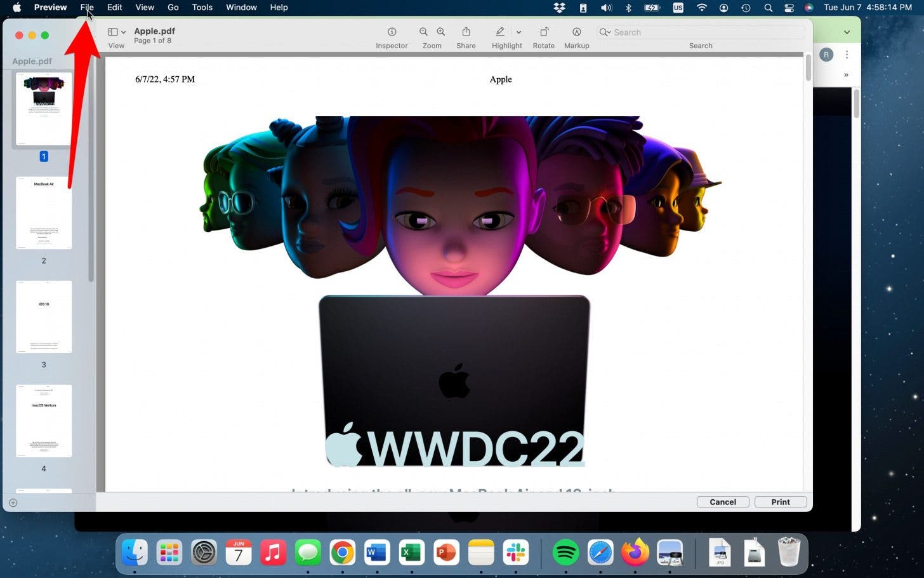Show the Markup toolbar
This screenshot has width=924, height=578.
576,32
